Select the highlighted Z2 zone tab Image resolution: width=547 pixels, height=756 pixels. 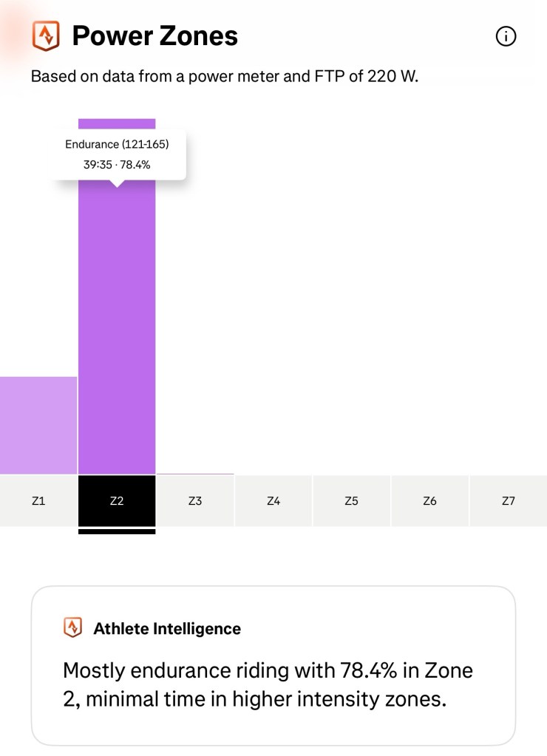(x=117, y=501)
